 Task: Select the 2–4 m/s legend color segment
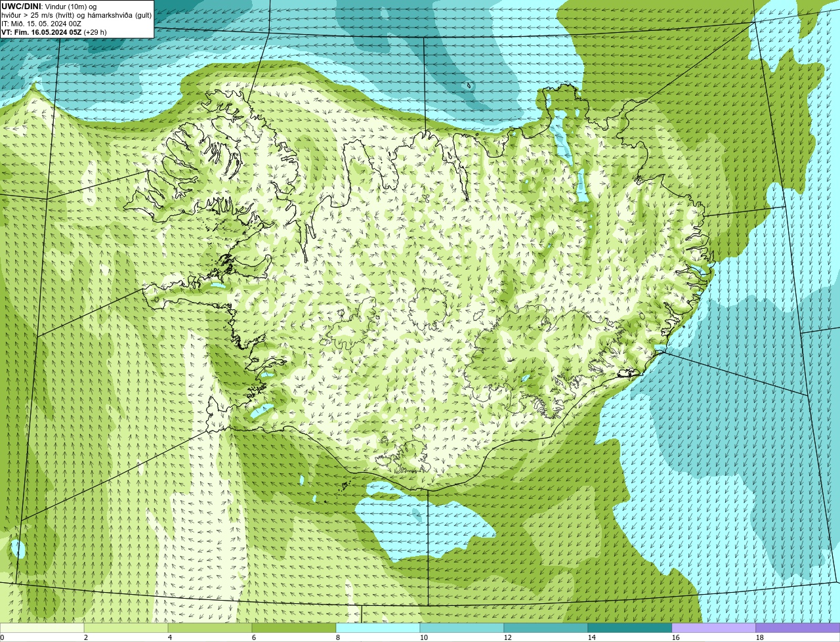point(126,628)
